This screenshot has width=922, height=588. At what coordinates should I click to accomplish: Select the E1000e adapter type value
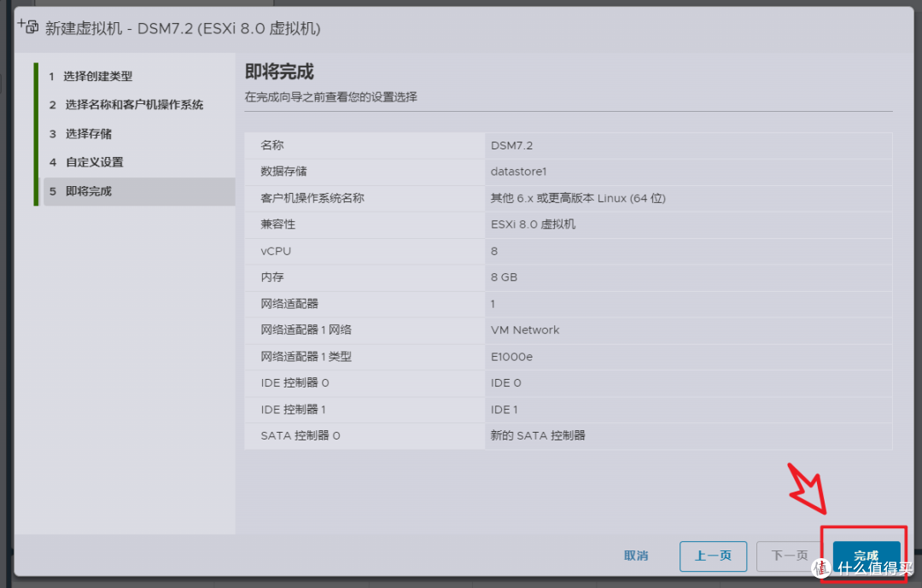tap(511, 357)
